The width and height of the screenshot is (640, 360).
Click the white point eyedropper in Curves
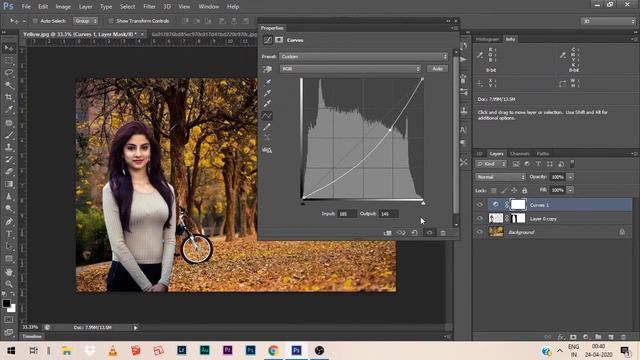(x=267, y=104)
